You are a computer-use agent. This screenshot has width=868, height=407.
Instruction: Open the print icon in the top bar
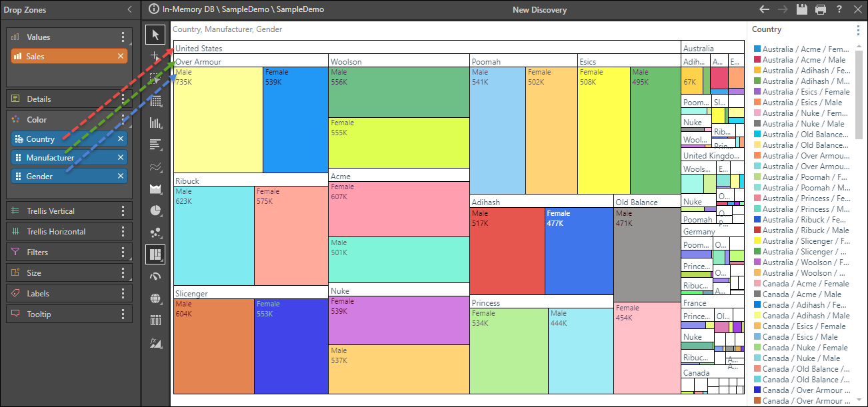(x=821, y=9)
